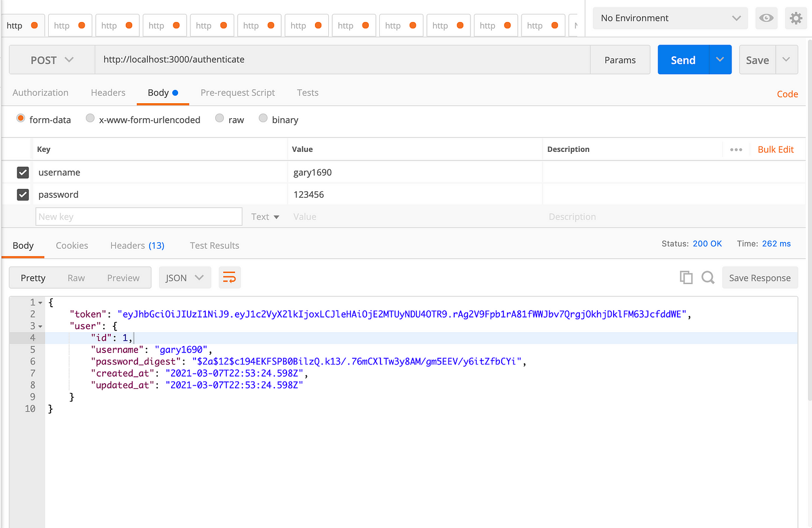Click the 262 ms time value
This screenshot has height=528, width=812.
[776, 243]
